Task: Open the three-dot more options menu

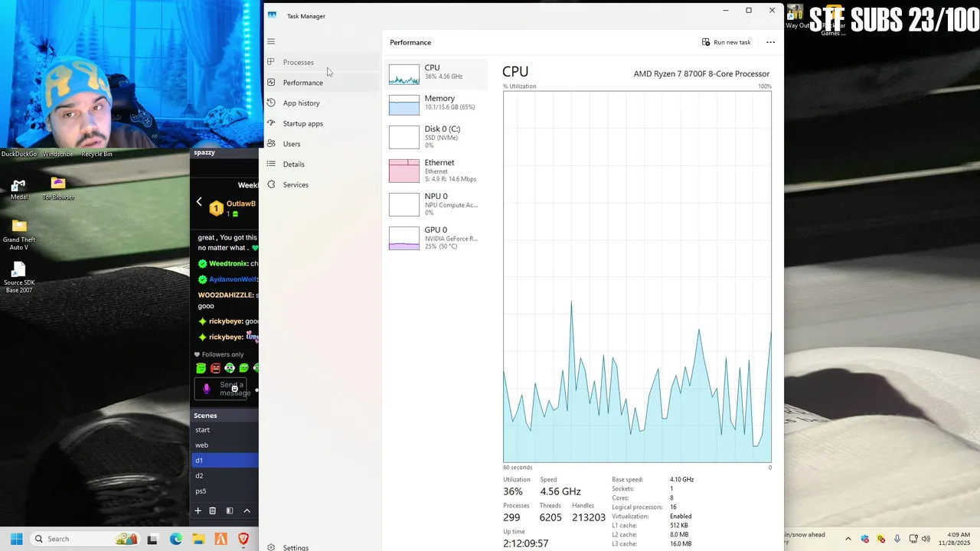Action: click(x=770, y=42)
